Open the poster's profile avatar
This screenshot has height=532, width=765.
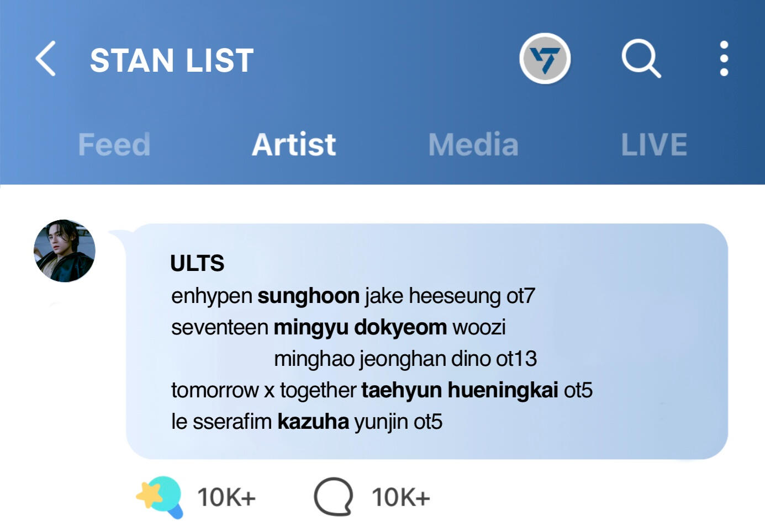(x=65, y=251)
